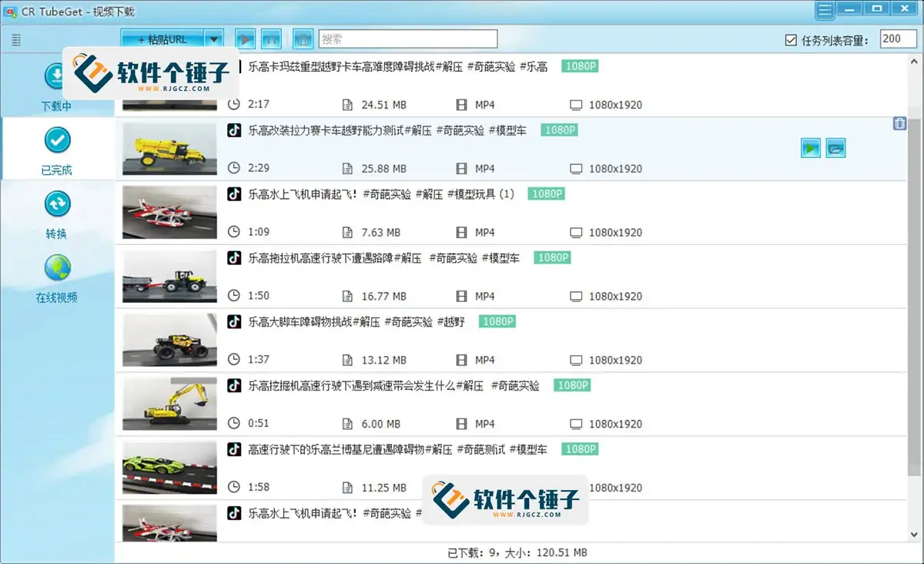Click the file icon next to 6.00 MB
Image resolution: width=924 pixels, height=564 pixels.
point(347,424)
